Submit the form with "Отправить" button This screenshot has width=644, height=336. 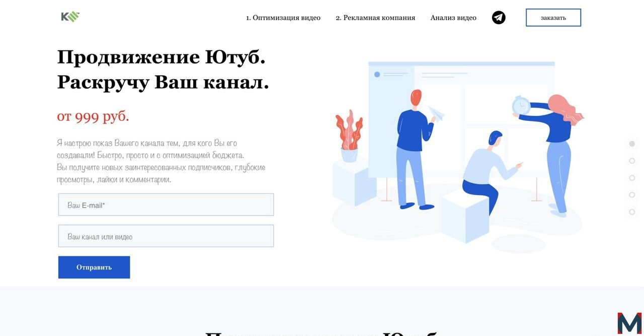click(x=94, y=267)
